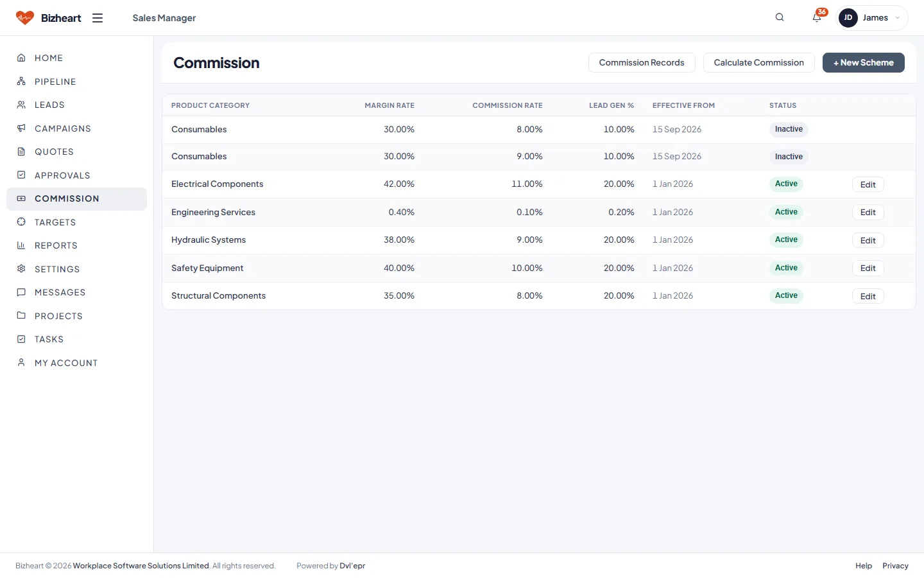Image resolution: width=924 pixels, height=578 pixels.
Task: Edit the Electrical Components scheme
Action: (868, 184)
